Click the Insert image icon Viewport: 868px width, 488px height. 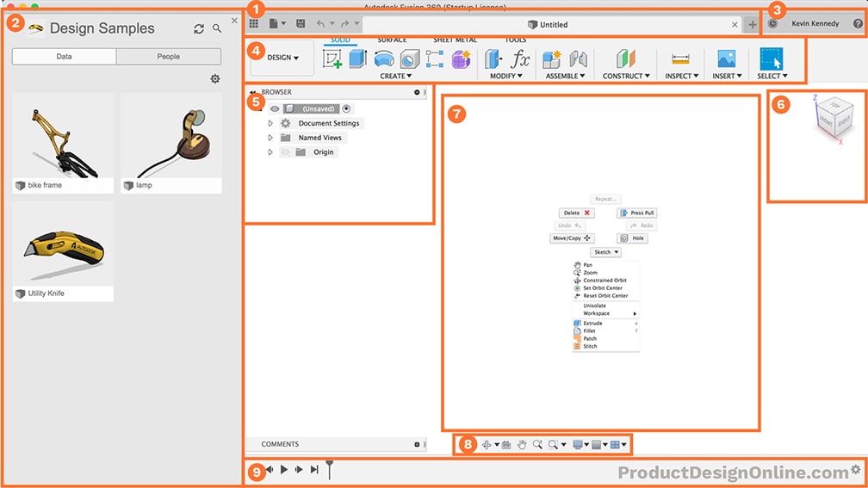[726, 59]
